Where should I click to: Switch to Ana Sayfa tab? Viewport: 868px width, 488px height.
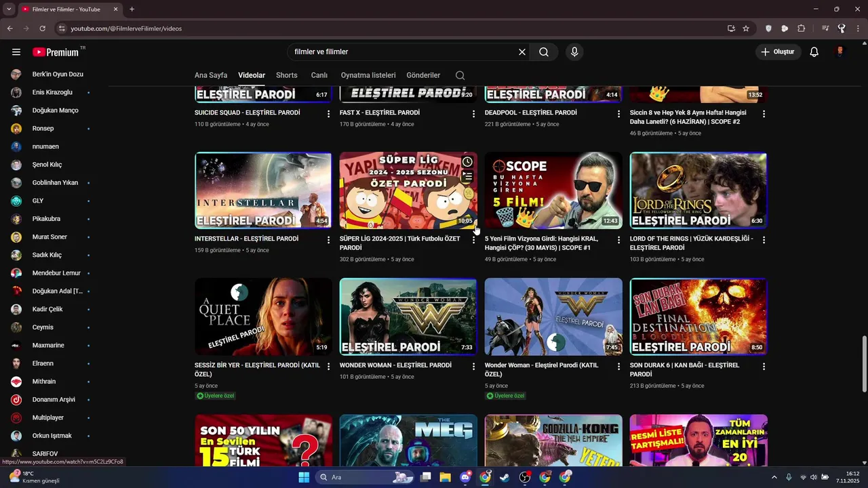(x=211, y=75)
